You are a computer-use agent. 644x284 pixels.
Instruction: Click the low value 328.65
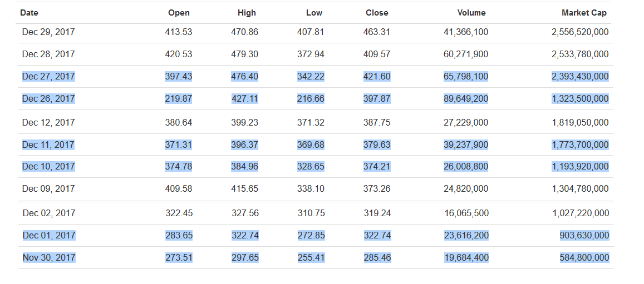tap(311, 167)
